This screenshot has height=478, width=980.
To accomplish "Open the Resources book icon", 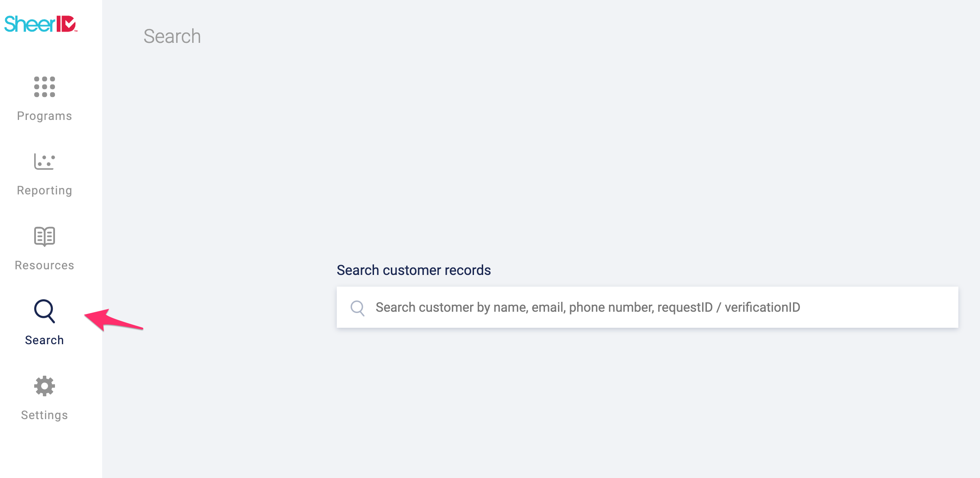I will 45,236.
